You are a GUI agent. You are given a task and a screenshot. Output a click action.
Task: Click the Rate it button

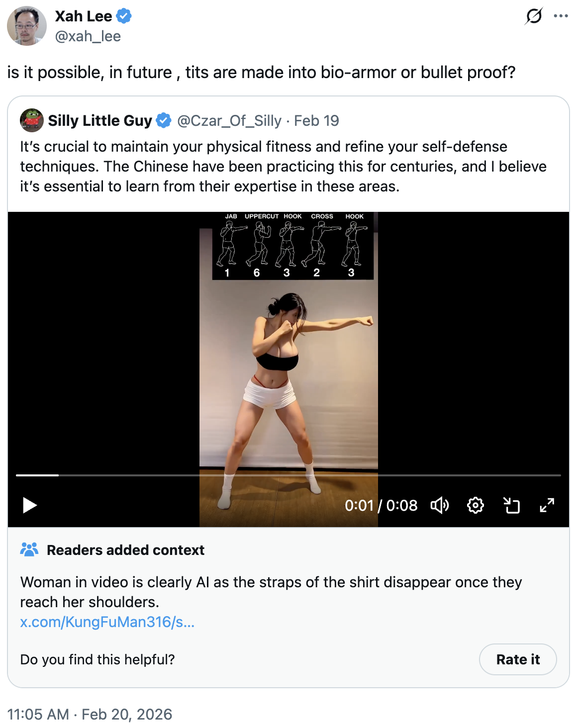[x=517, y=659]
